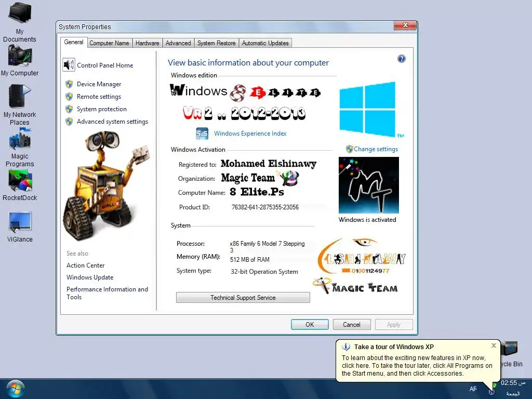The height and width of the screenshot is (399, 532).
Task: Click the Technical Support Service button
Action: [x=243, y=298]
